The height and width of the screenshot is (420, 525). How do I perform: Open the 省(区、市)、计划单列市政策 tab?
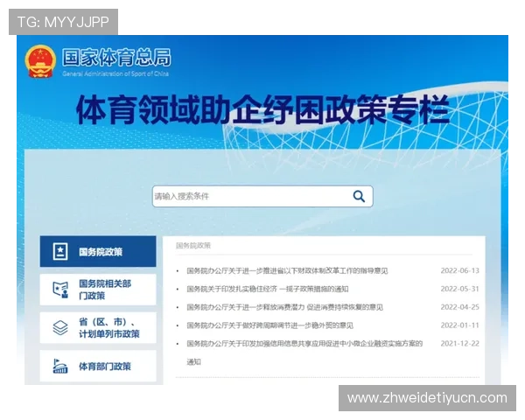98,328
